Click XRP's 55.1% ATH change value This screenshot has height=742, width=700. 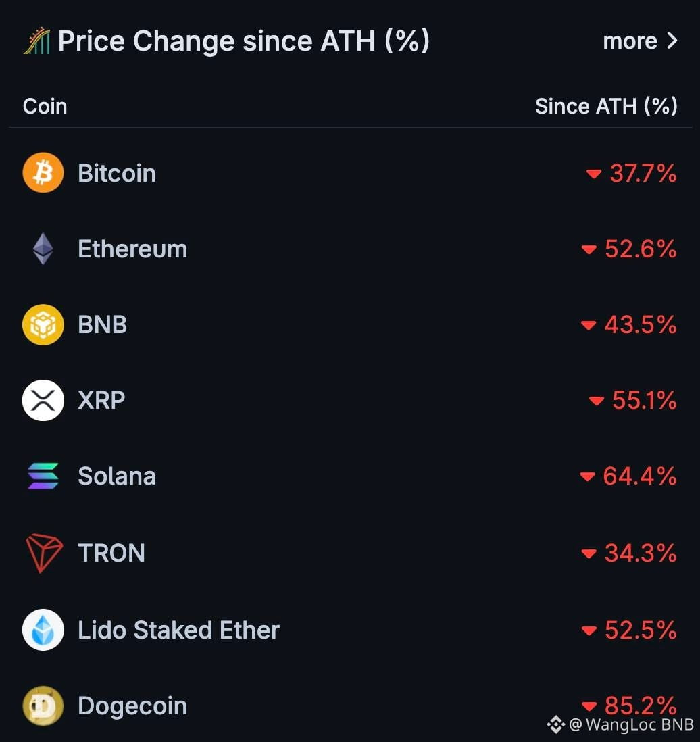coord(643,401)
